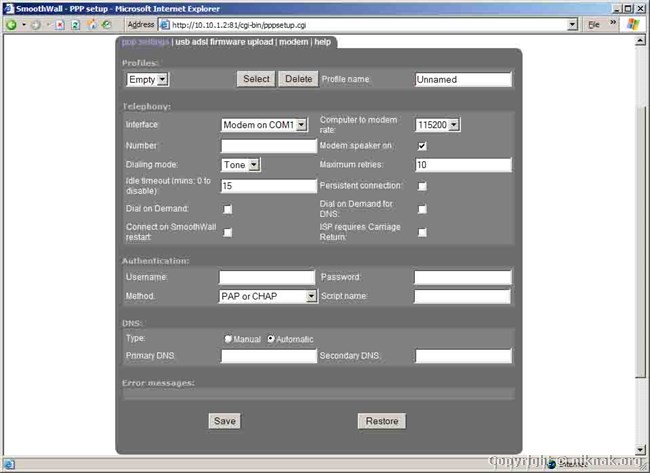
Task: Click the Windows flag logo
Action: tap(633, 24)
